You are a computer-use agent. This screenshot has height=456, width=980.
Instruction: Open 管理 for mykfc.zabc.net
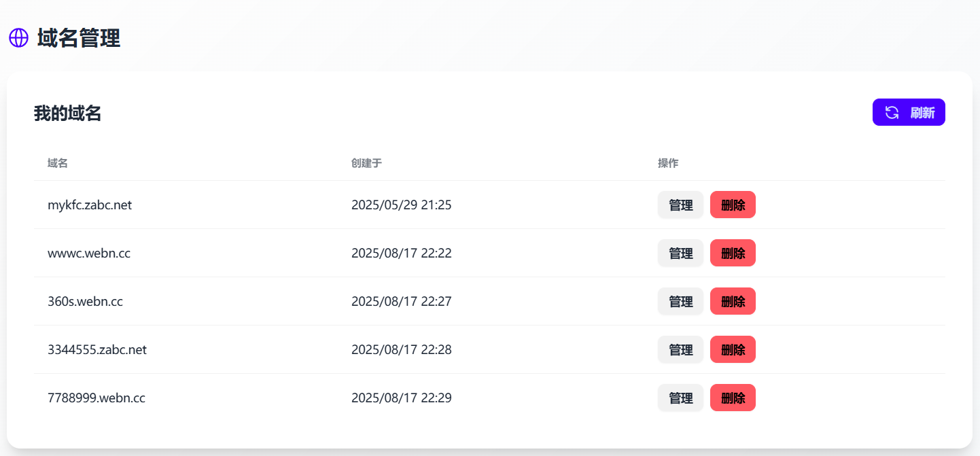click(x=680, y=205)
